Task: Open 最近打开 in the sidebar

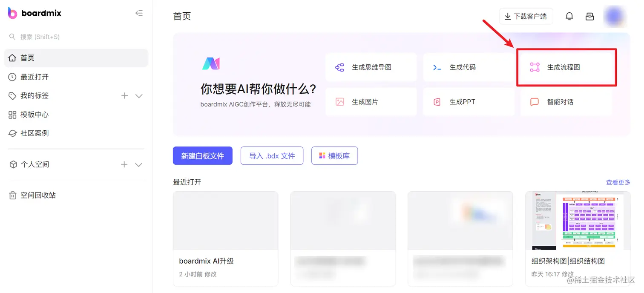Action: (76, 77)
